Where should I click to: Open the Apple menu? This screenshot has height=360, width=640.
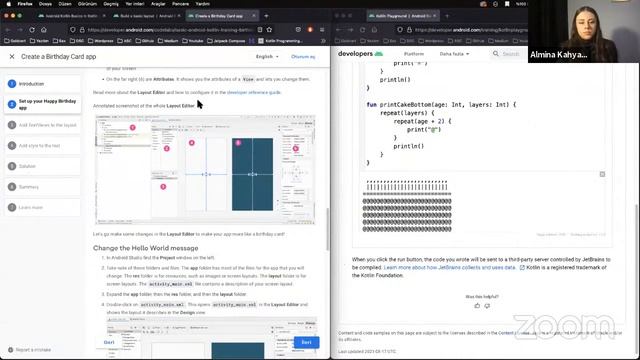[9, 4]
